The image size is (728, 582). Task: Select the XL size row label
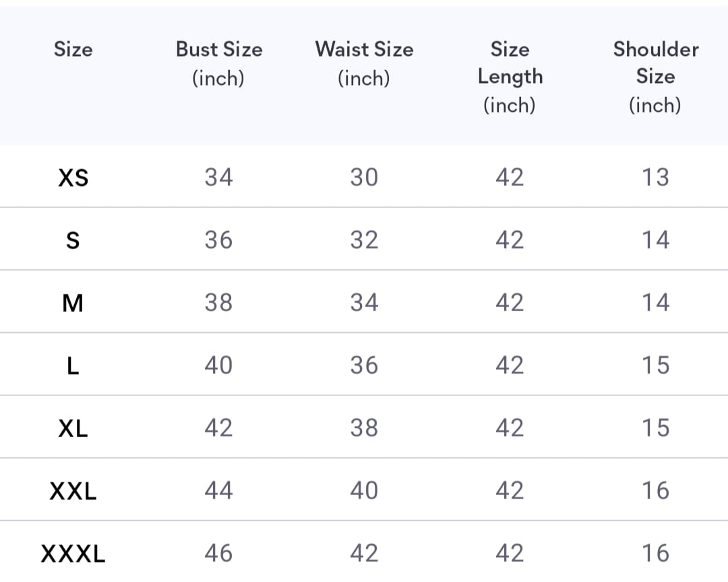pyautogui.click(x=73, y=428)
